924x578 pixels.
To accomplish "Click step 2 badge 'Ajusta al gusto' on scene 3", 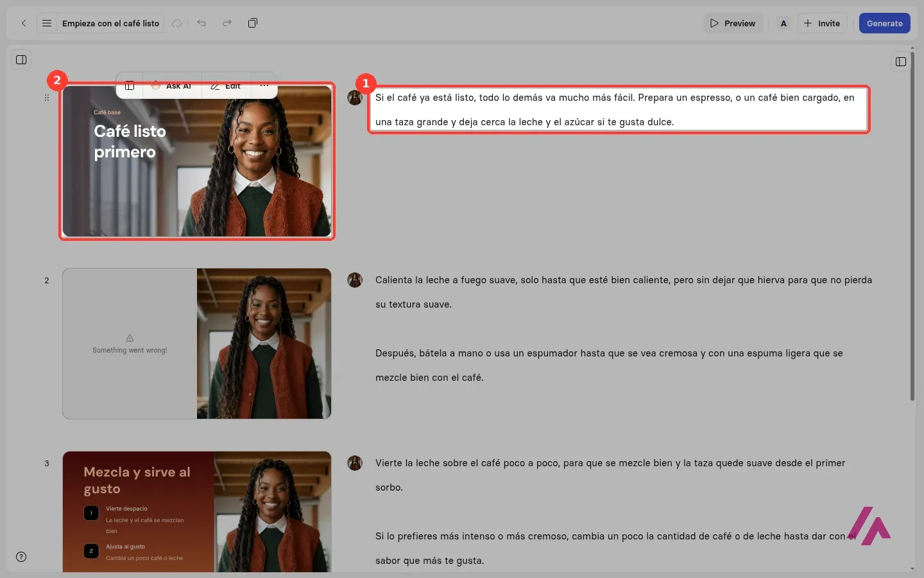I will coord(91,551).
